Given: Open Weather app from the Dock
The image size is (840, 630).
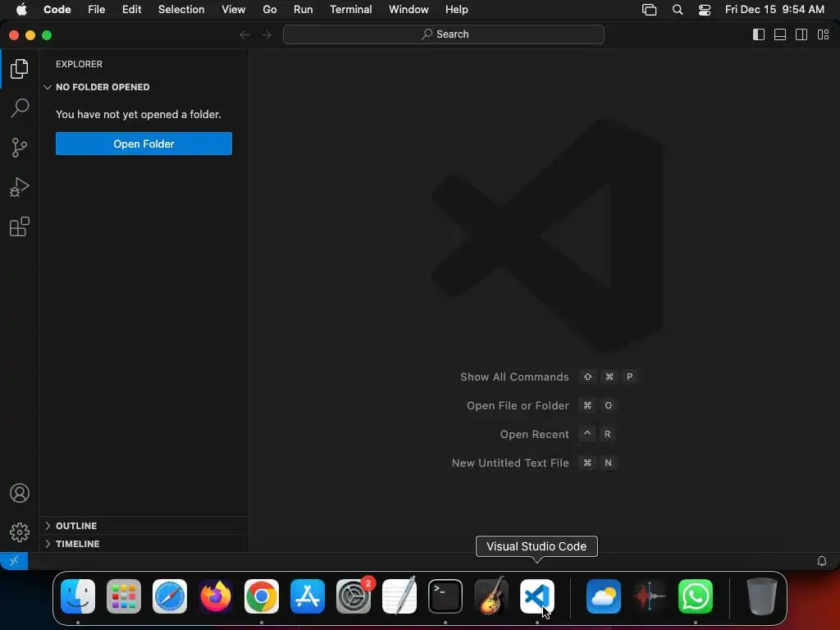Looking at the screenshot, I should click(604, 596).
